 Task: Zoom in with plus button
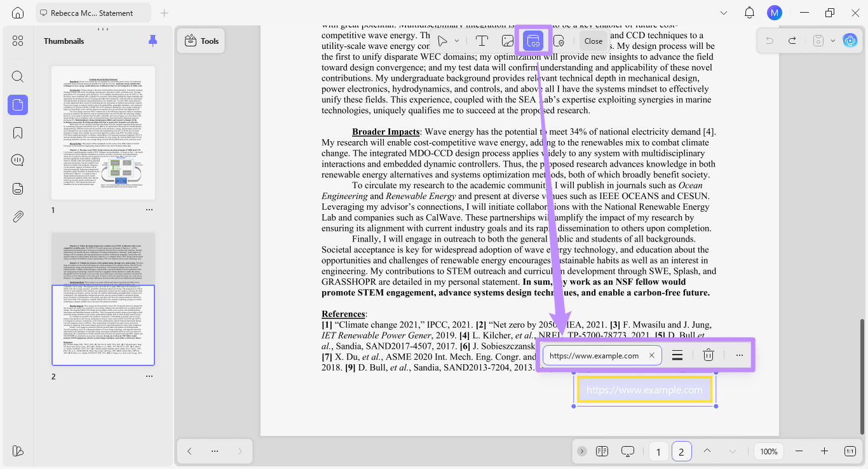(824, 451)
